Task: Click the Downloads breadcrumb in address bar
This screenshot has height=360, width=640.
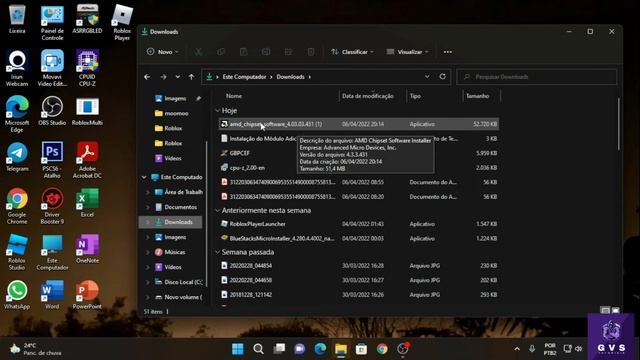Action: (x=291, y=77)
